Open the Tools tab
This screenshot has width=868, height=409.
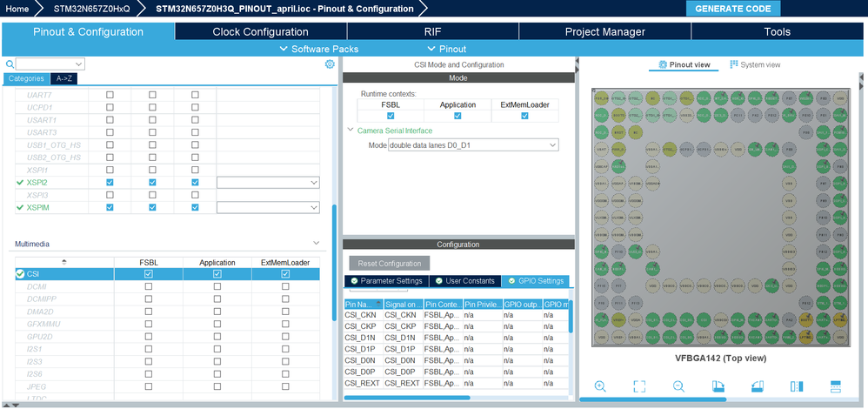pyautogui.click(x=778, y=31)
